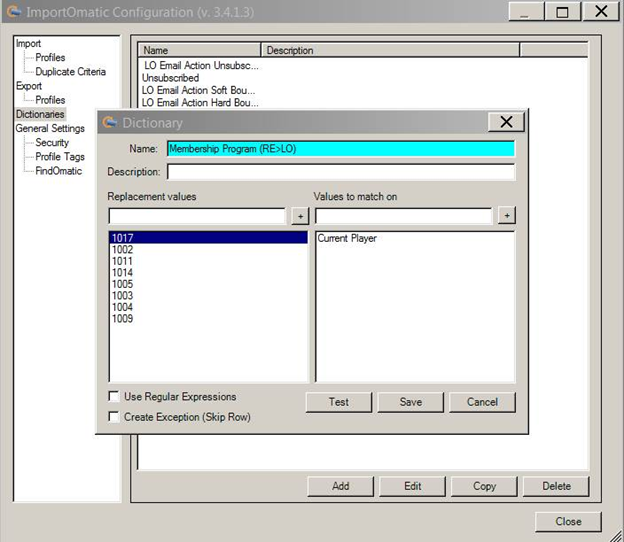Image resolution: width=624 pixels, height=542 pixels.
Task: Select Export node in the tree
Action: coord(29,86)
